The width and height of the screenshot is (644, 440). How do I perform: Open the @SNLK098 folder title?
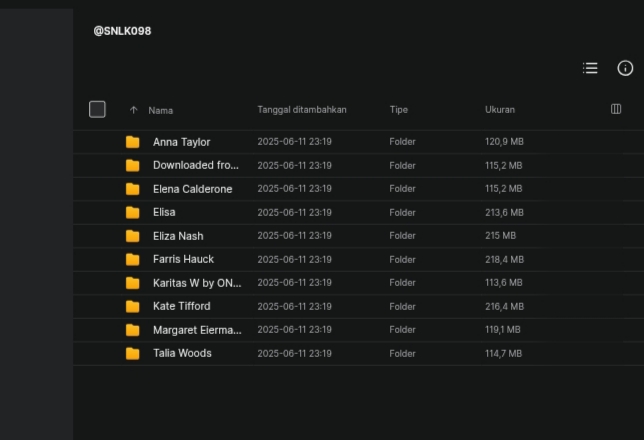coord(122,31)
